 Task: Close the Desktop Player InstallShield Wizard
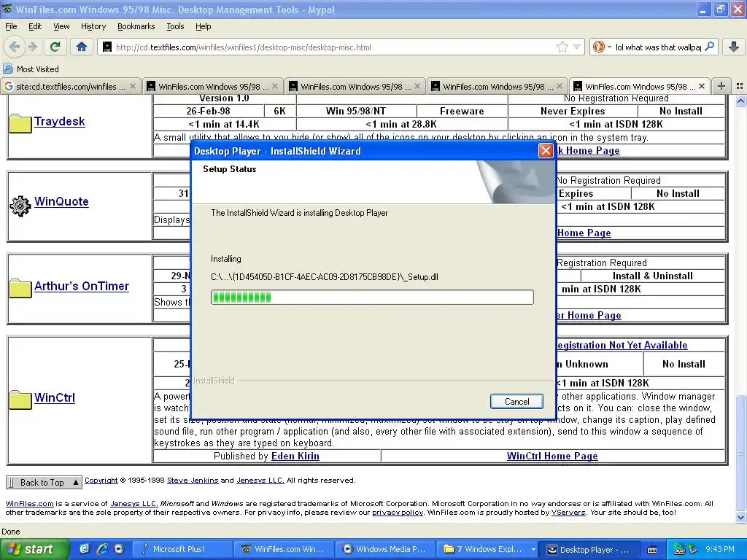click(546, 151)
